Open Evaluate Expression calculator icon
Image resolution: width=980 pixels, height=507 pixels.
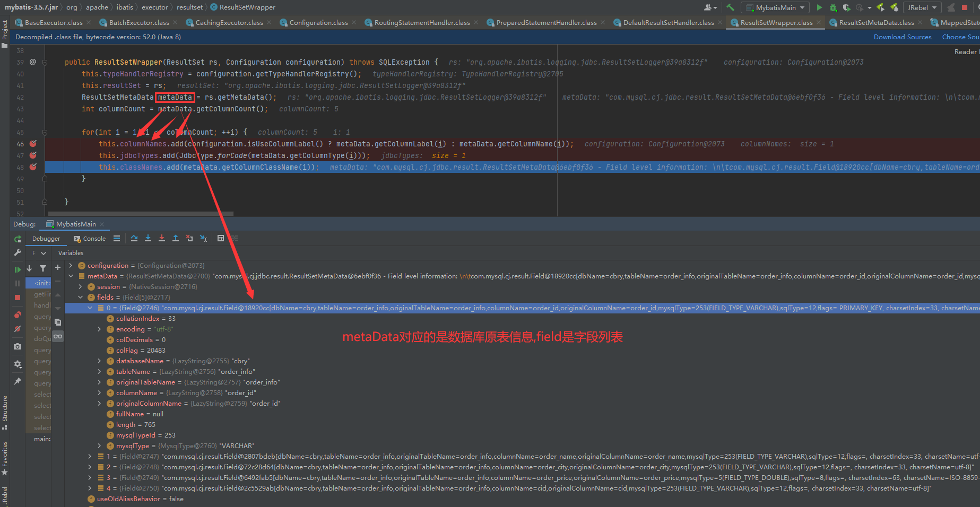221,239
